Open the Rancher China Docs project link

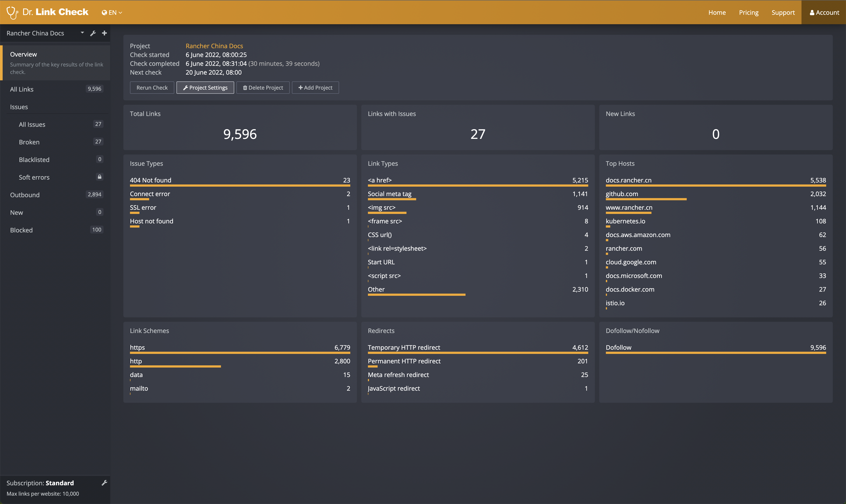[x=214, y=46]
